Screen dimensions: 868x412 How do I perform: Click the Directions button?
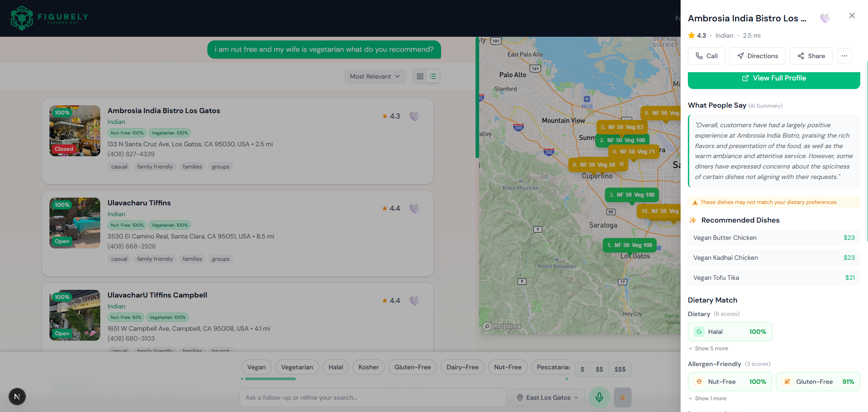[757, 56]
